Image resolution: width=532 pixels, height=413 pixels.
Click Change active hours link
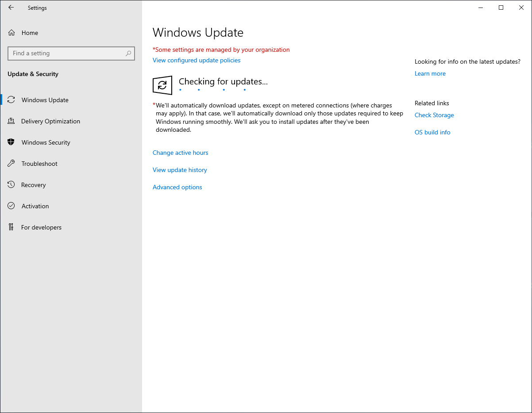(181, 153)
